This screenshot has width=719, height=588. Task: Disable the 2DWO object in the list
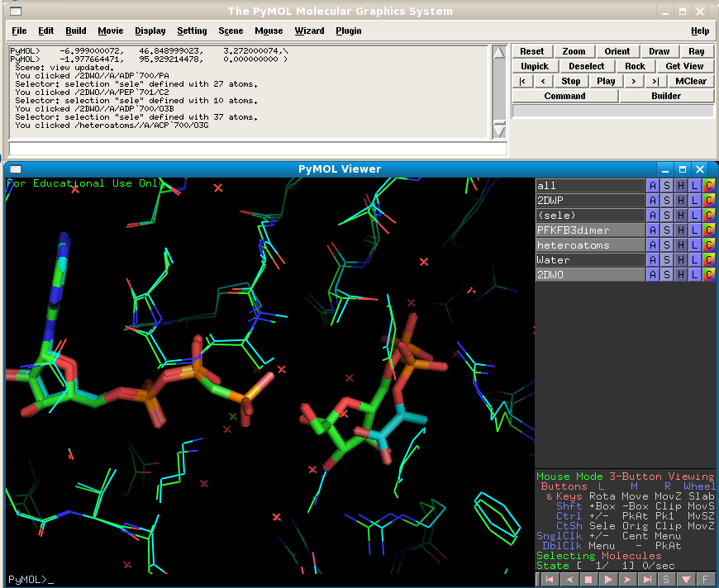(x=589, y=275)
